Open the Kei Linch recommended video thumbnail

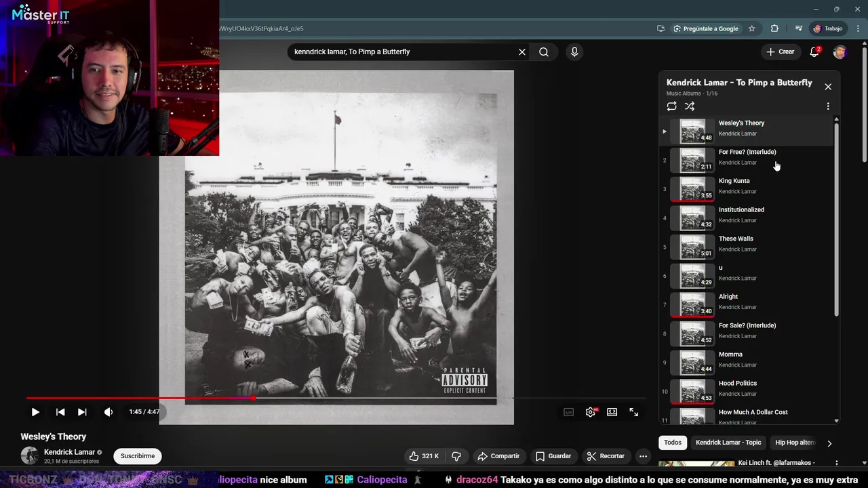click(696, 464)
